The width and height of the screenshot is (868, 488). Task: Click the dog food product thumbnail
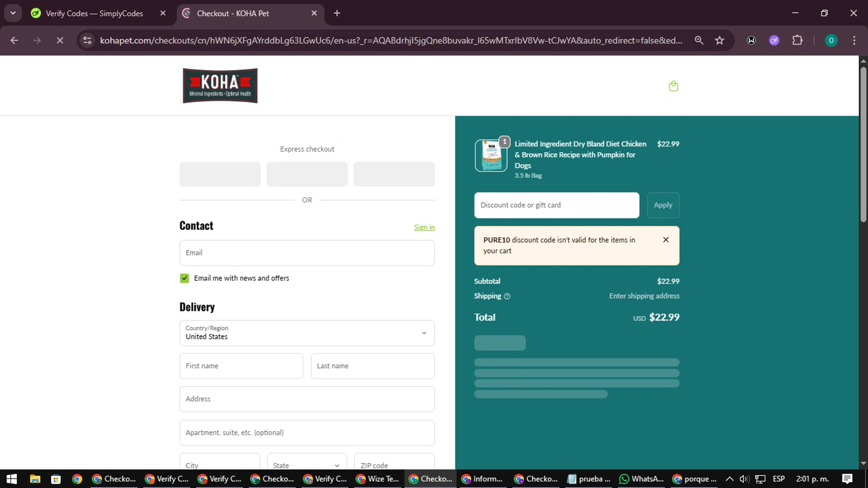click(491, 156)
